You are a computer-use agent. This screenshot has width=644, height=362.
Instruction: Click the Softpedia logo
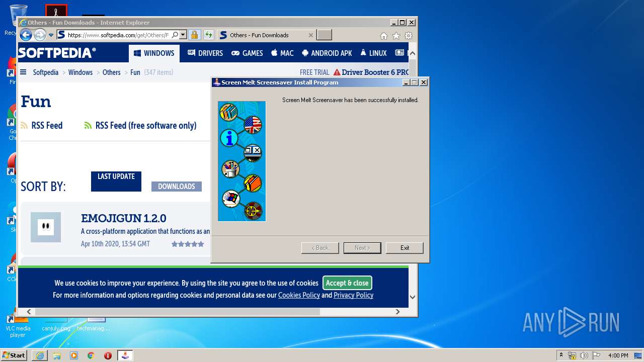pyautogui.click(x=57, y=53)
